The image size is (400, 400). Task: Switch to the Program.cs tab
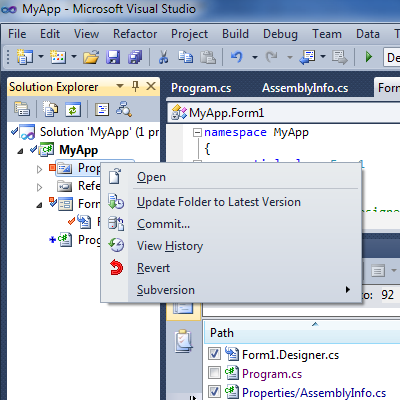click(201, 88)
